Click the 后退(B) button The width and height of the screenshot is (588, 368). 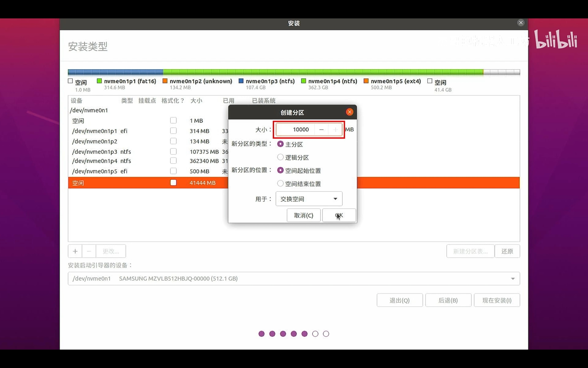click(448, 300)
